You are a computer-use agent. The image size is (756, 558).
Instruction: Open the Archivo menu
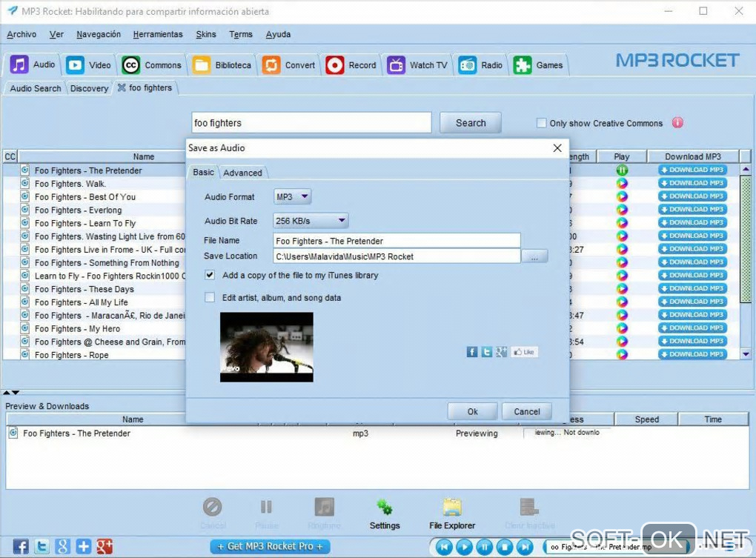pyautogui.click(x=21, y=34)
